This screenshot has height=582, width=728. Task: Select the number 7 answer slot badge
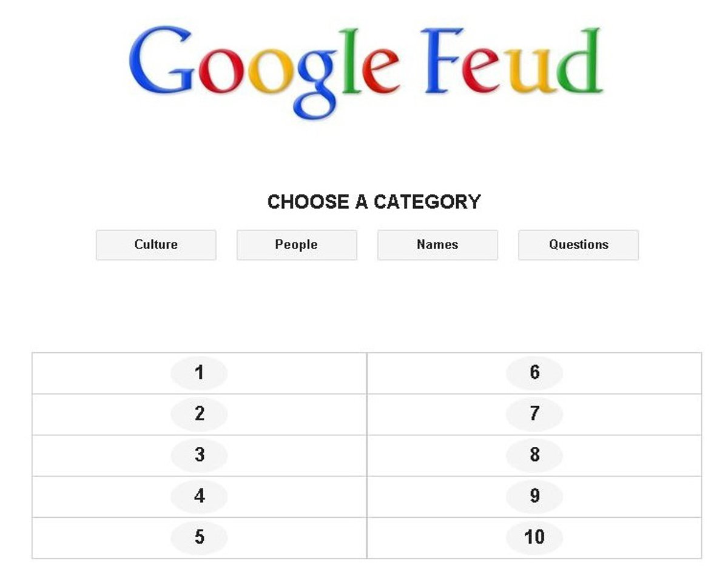tap(534, 414)
